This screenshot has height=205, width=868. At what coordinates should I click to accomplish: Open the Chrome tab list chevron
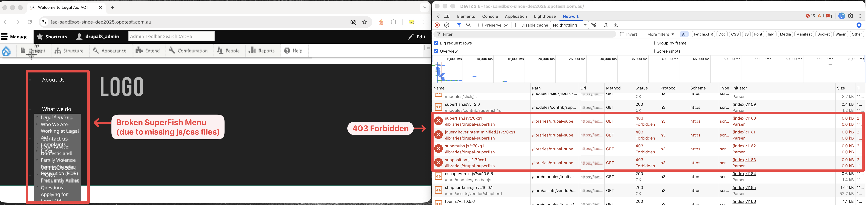tap(424, 7)
